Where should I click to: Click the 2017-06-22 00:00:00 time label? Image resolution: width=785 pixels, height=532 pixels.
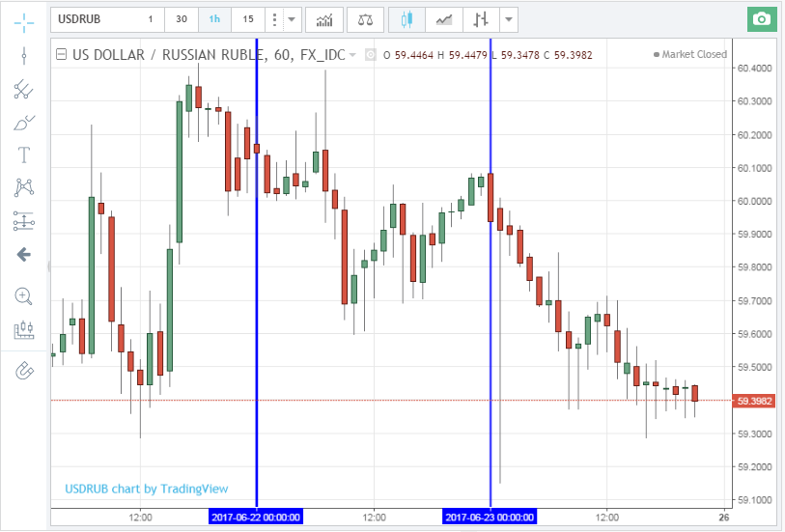click(x=256, y=517)
